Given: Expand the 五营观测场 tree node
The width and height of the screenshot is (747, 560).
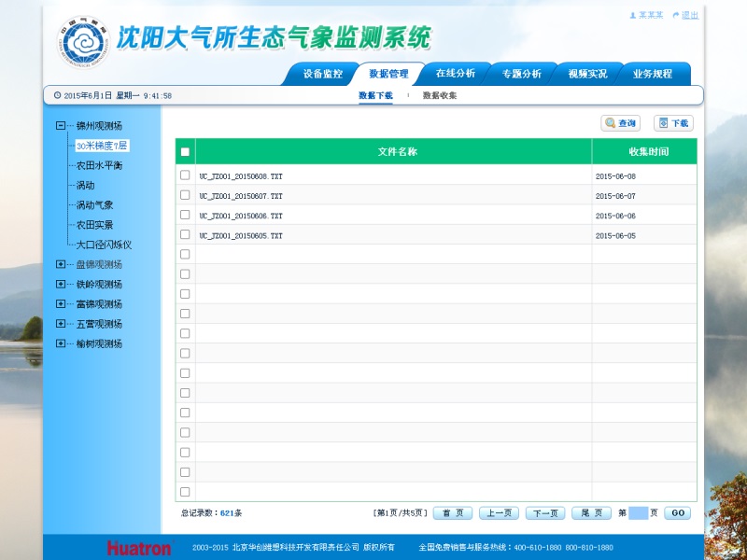Looking at the screenshot, I should click(61, 324).
